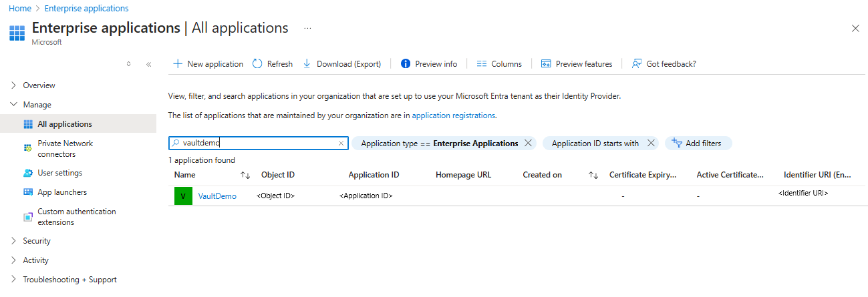The width and height of the screenshot is (868, 297).
Task: Follow the application registrations link
Action: point(453,115)
